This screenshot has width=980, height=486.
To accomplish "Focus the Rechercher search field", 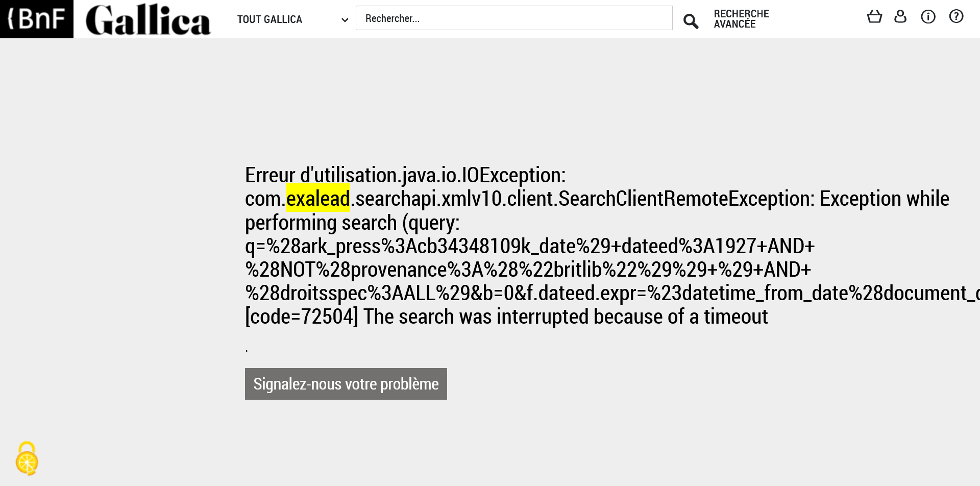I will (x=513, y=18).
